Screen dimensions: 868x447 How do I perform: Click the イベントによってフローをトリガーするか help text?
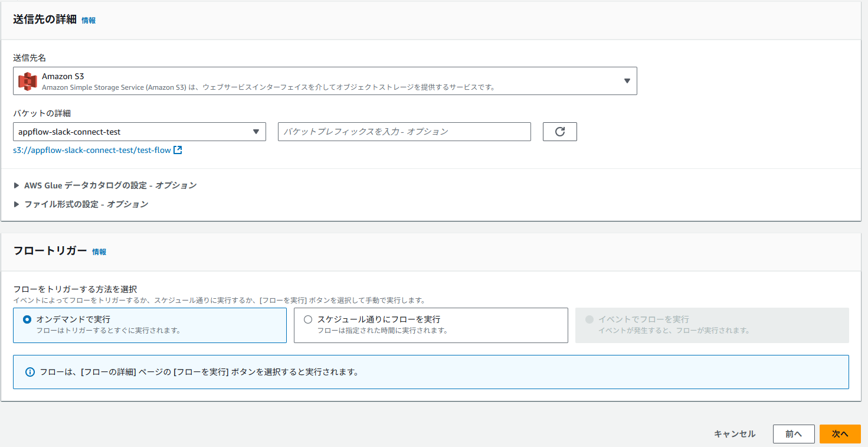click(x=219, y=300)
